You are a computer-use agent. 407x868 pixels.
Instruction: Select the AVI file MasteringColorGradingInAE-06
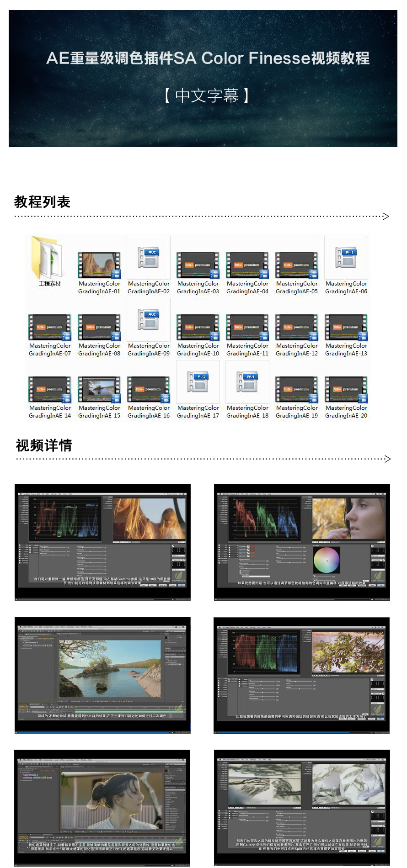[x=346, y=258]
